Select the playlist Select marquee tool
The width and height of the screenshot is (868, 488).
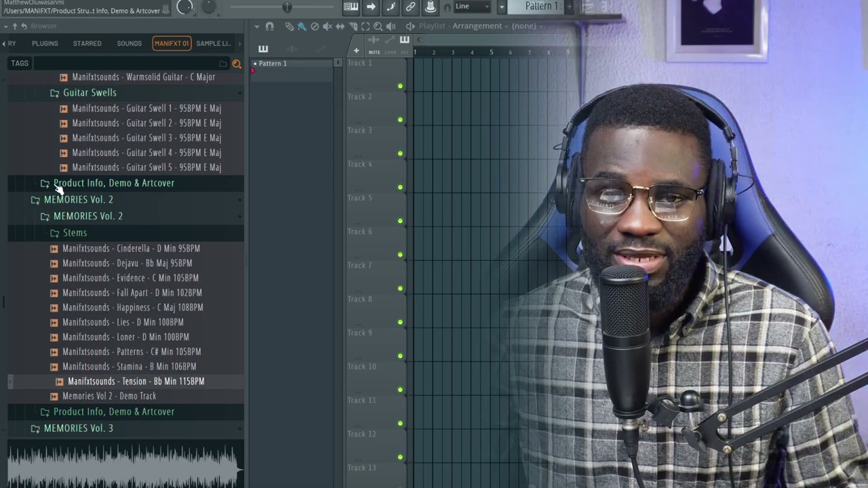(366, 26)
